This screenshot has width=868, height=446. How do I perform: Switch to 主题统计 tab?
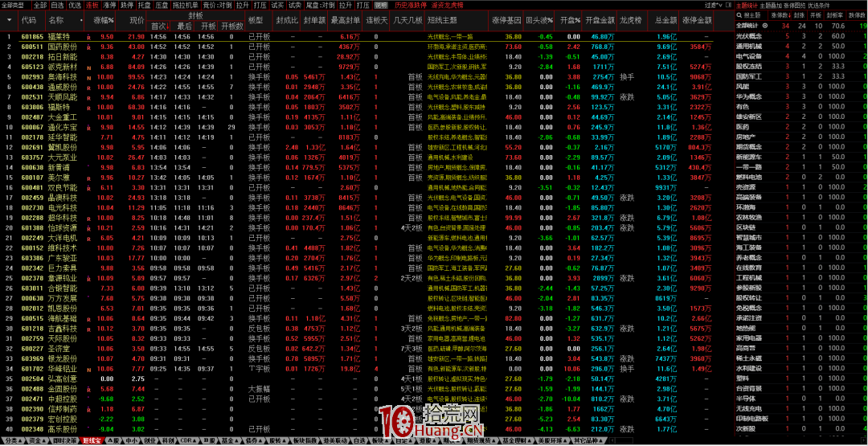(747, 5)
